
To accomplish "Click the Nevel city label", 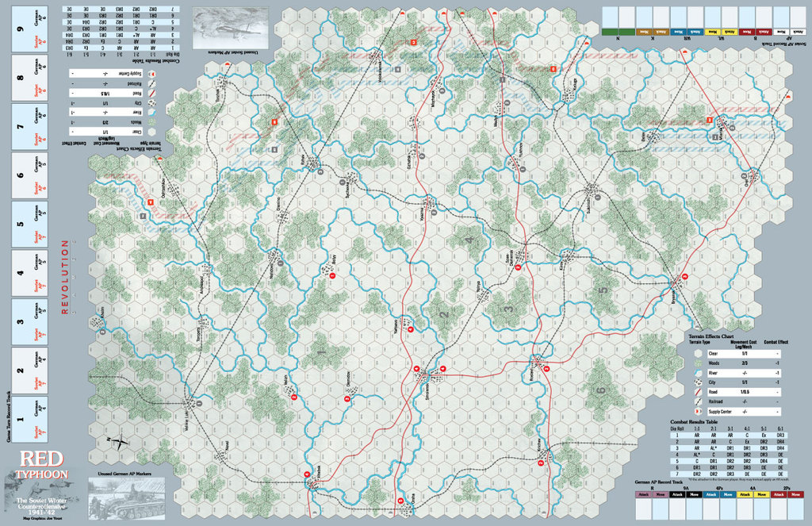I will (x=226, y=446).
